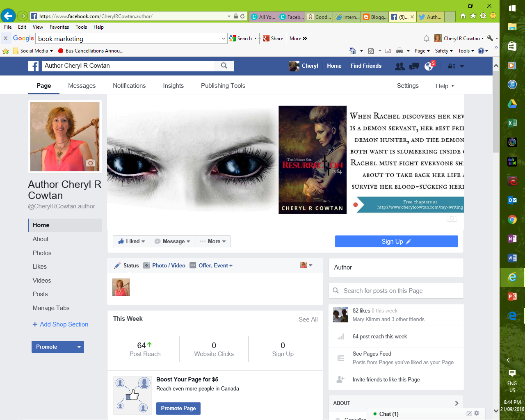Expand the Facebook account menu arrow
Screen dimensions: 525x420
click(462, 66)
